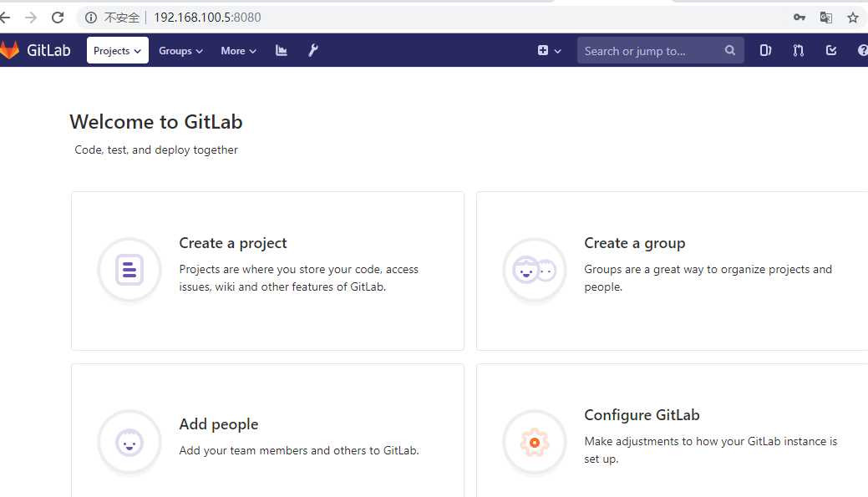Click the Welcome to GitLab heading

[156, 122]
